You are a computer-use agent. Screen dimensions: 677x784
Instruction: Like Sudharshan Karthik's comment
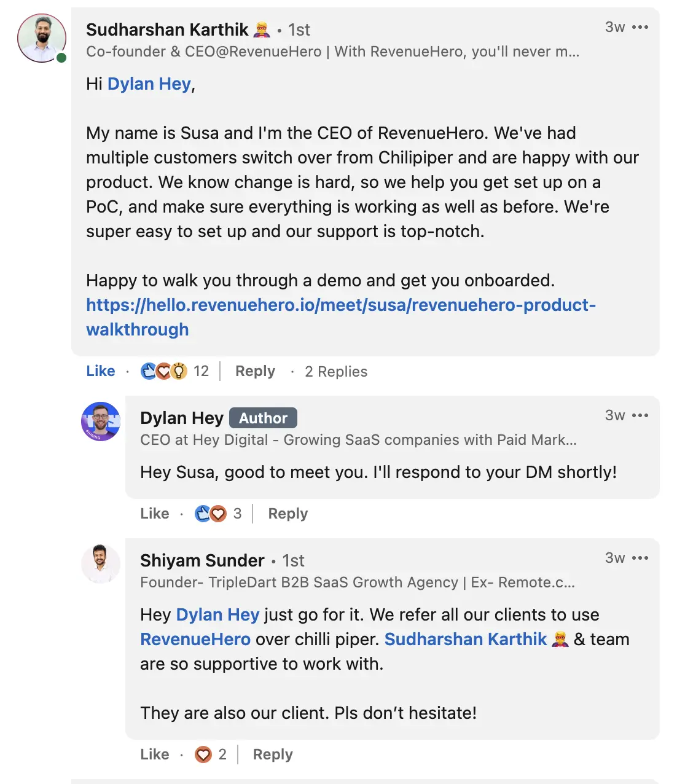(100, 371)
